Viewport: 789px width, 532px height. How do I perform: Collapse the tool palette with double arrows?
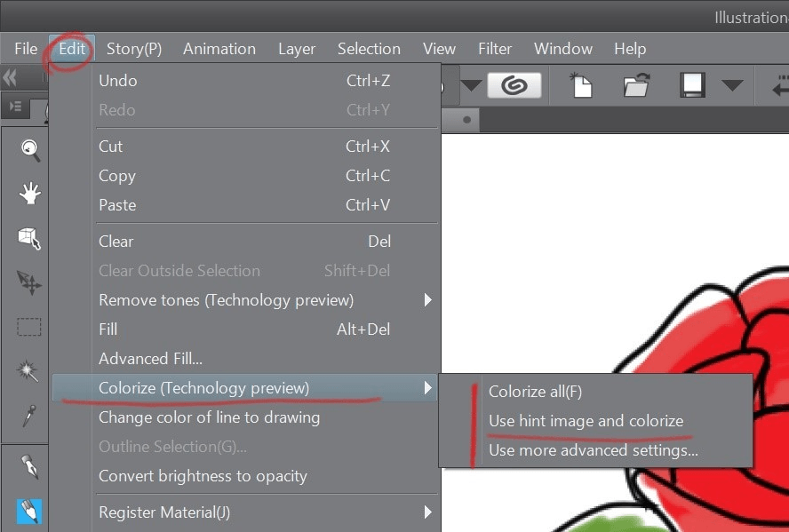pyautogui.click(x=10, y=78)
